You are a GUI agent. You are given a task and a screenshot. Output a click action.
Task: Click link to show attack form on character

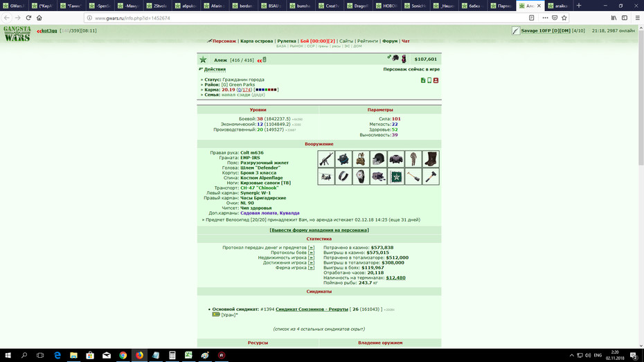[x=319, y=230]
